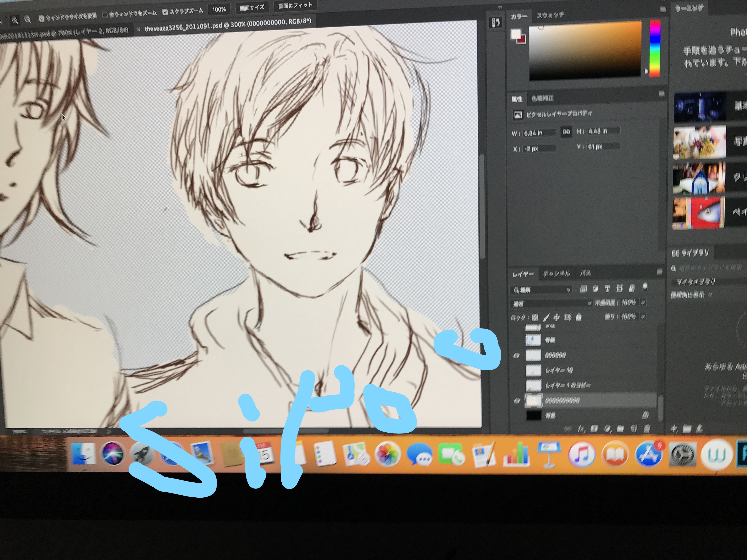Click the type layer filter T icon

pyautogui.click(x=607, y=289)
